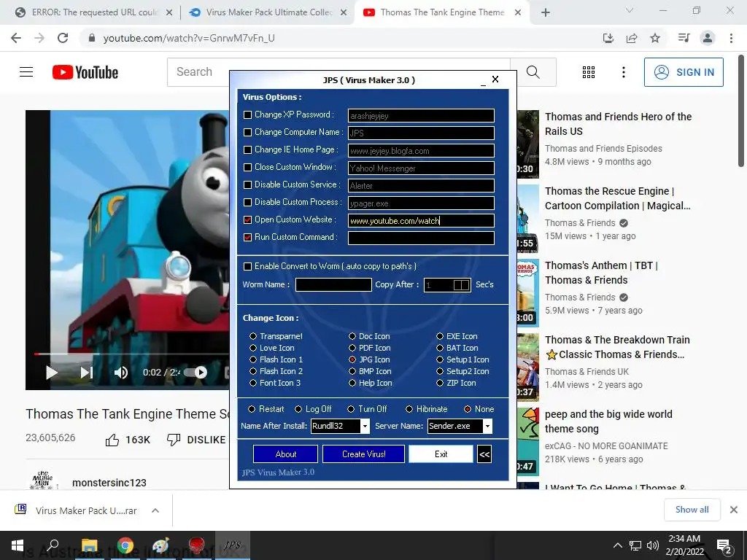Screen dimensions: 747x560
Task: Select the Thomas The Tank Engine tab
Action: coord(443,12)
